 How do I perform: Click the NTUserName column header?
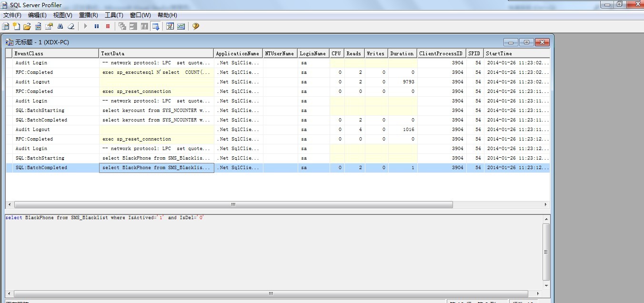pos(280,53)
